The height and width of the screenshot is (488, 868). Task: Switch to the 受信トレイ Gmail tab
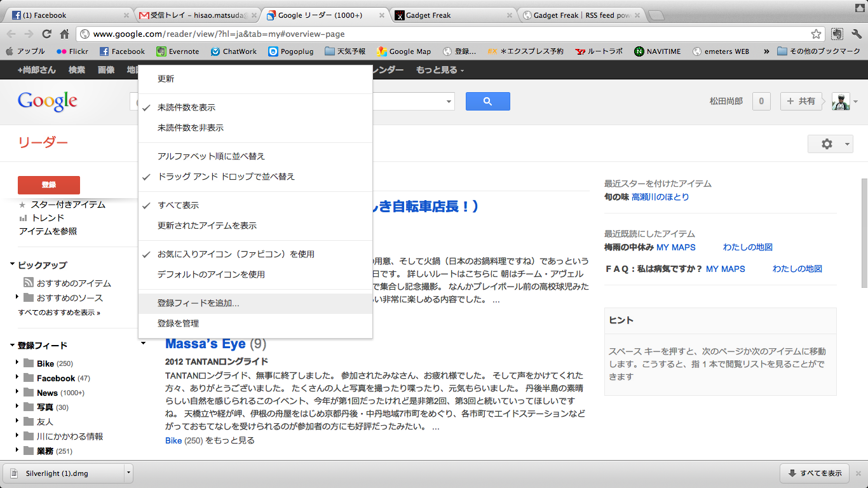(197, 15)
